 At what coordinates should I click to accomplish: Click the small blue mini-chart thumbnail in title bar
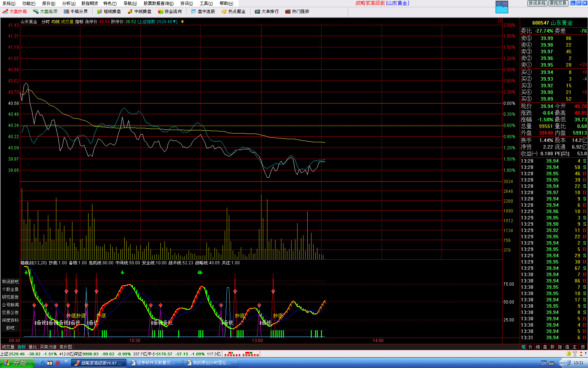coord(502,7)
